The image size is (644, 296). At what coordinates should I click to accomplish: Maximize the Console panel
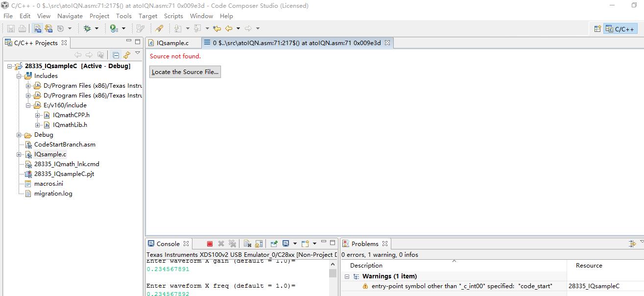pyautogui.click(x=333, y=243)
